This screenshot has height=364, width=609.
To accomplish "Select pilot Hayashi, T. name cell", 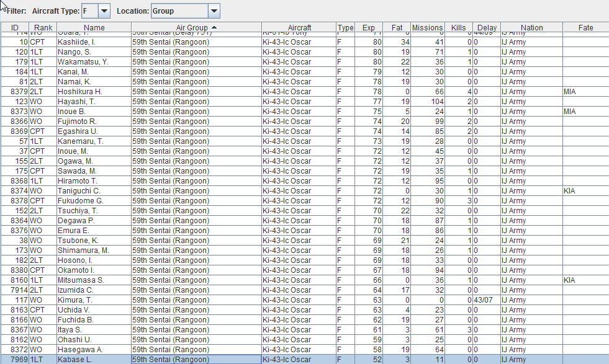I will coord(94,102).
